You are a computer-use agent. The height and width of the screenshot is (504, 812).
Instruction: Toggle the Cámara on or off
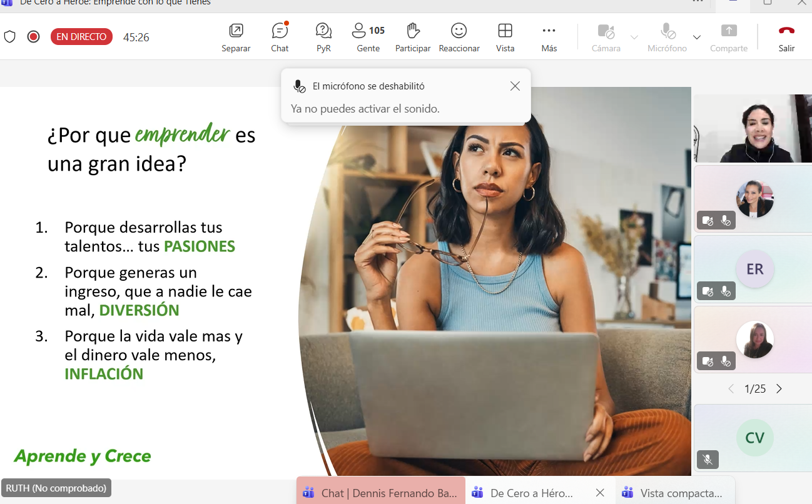606,37
